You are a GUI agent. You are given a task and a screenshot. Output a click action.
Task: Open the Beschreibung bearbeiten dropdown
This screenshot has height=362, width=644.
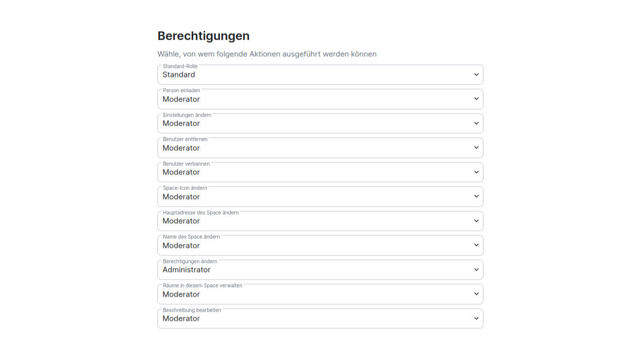320,318
